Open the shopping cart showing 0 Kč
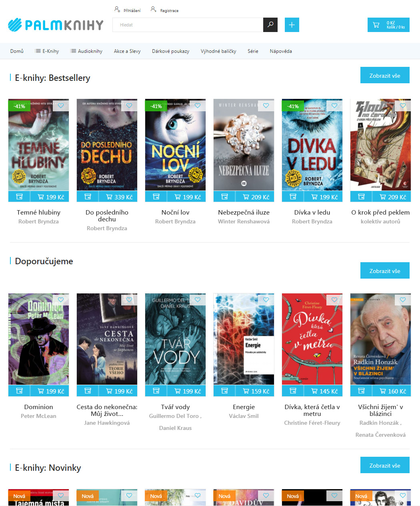 388,25
